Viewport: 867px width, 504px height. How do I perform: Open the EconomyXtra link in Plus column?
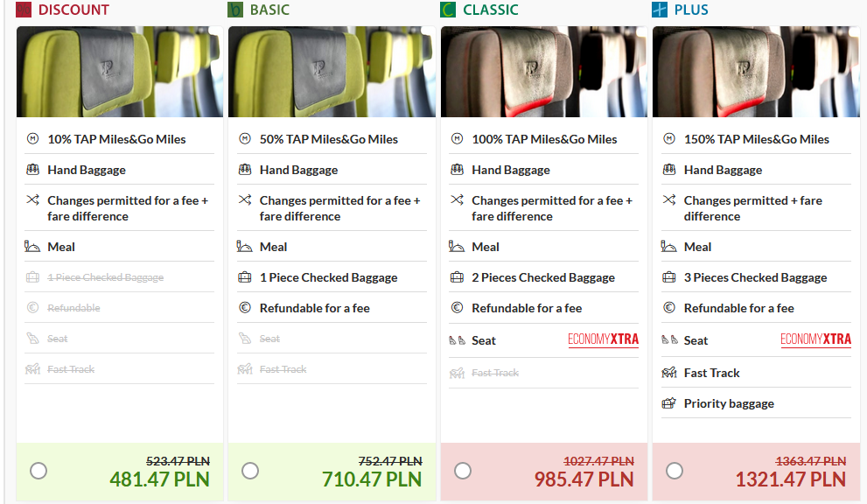(815, 339)
